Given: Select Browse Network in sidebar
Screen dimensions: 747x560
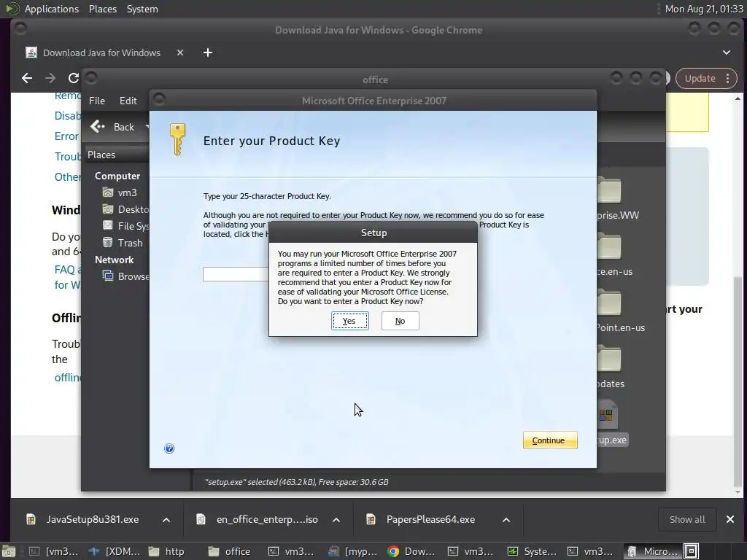Looking at the screenshot, I should pos(125,276).
